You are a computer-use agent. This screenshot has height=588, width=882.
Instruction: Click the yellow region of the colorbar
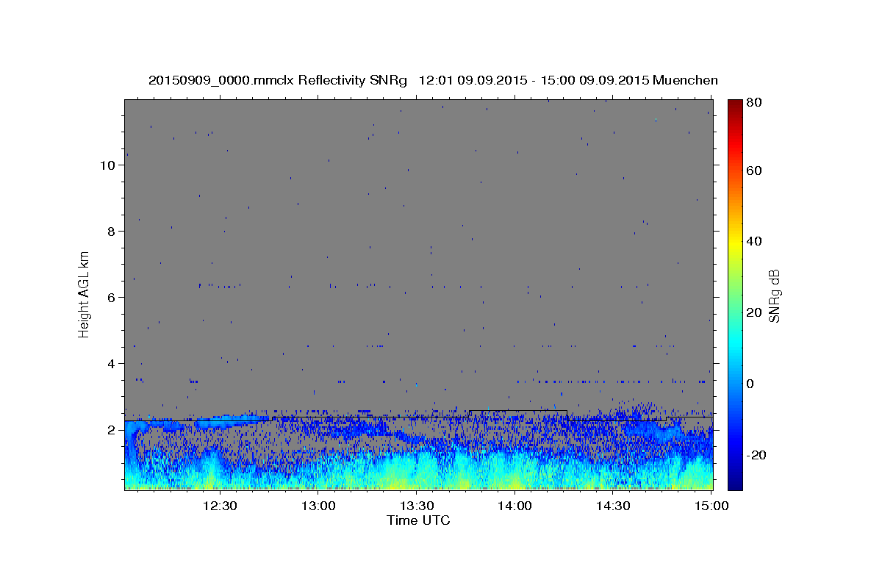point(735,243)
